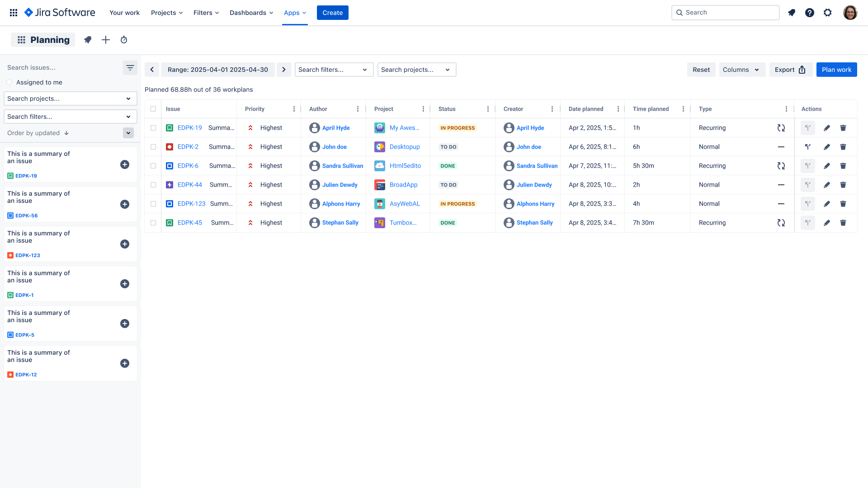Open the Dashboards menu

click(251, 13)
